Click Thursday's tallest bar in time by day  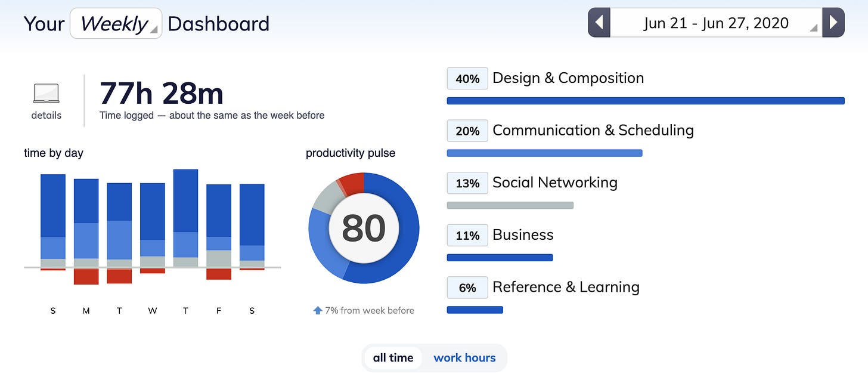click(185, 218)
